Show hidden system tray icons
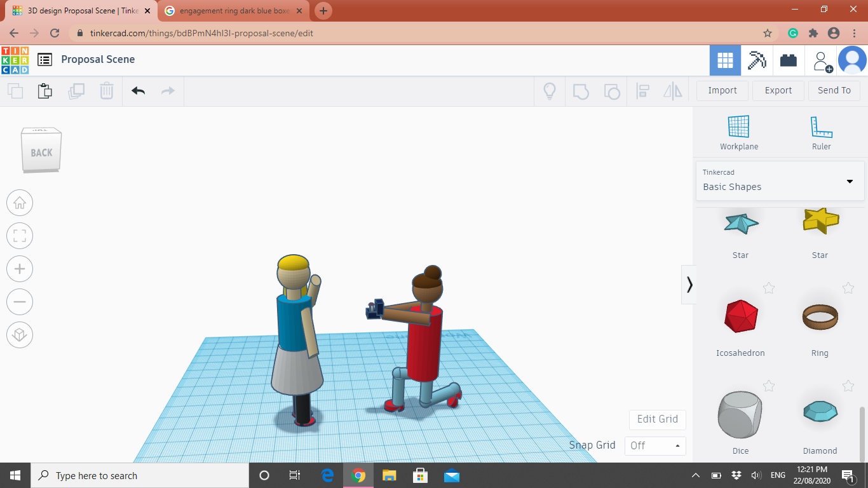This screenshot has height=488, width=868. [696, 475]
